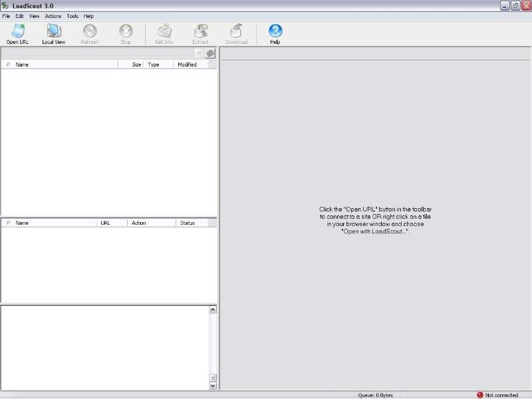Click the LoadScout title bar app icon
This screenshot has height=399, width=532.
[5, 6]
